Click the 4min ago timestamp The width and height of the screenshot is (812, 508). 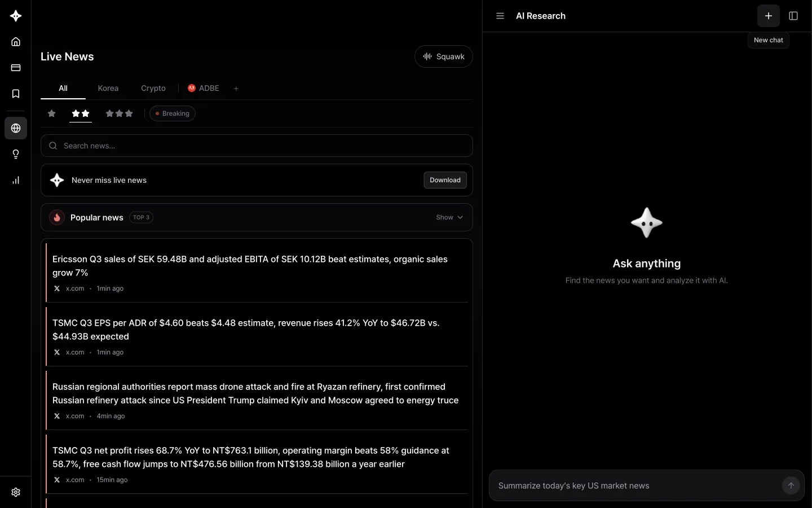coord(111,416)
